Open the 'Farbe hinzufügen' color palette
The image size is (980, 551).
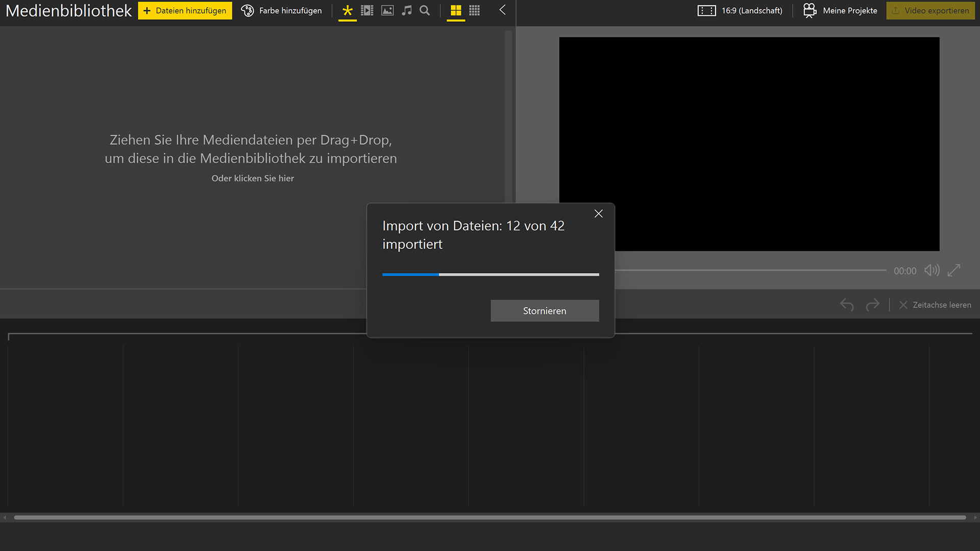[281, 11]
